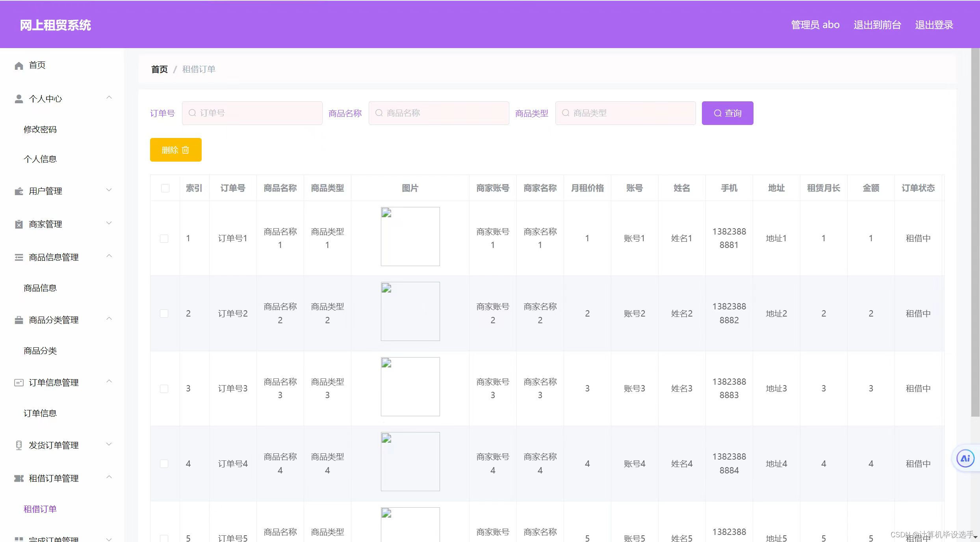Image resolution: width=980 pixels, height=542 pixels.
Task: Click the 用户管理 sidebar icon
Action: (x=19, y=191)
